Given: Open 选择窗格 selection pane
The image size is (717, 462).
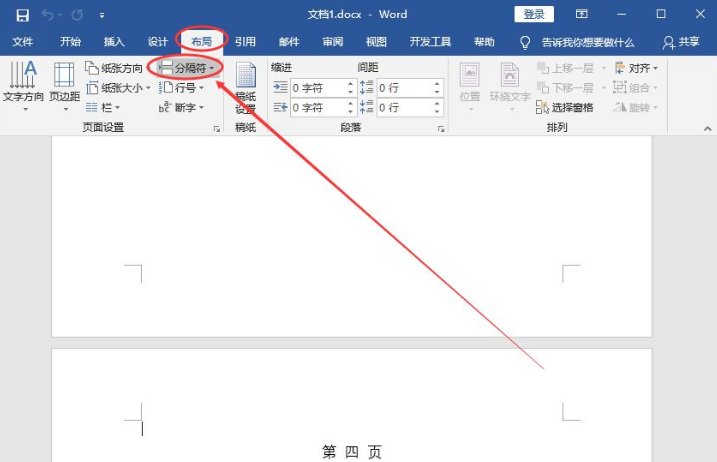Looking at the screenshot, I should click(565, 107).
